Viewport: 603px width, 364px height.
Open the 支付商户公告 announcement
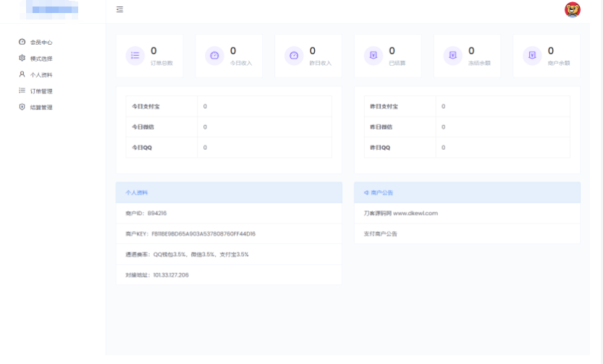tap(381, 234)
